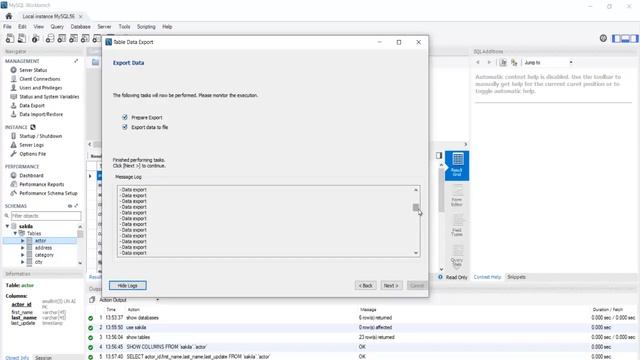
Task: Open the performance Dashboard
Action: coord(31,176)
